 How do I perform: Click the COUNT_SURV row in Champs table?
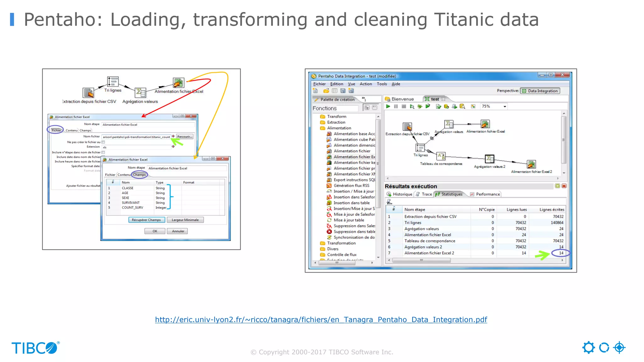click(165, 208)
